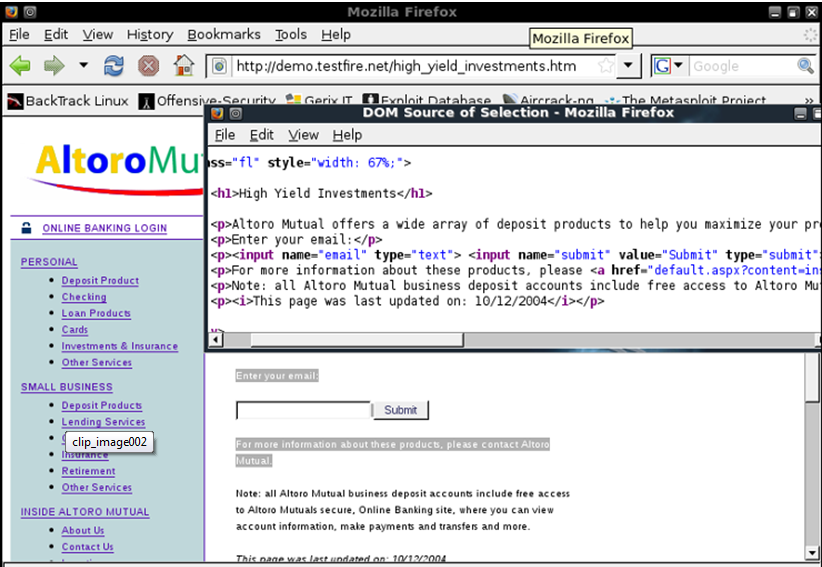
Task: Open the Lending Services link
Action: coord(103,422)
